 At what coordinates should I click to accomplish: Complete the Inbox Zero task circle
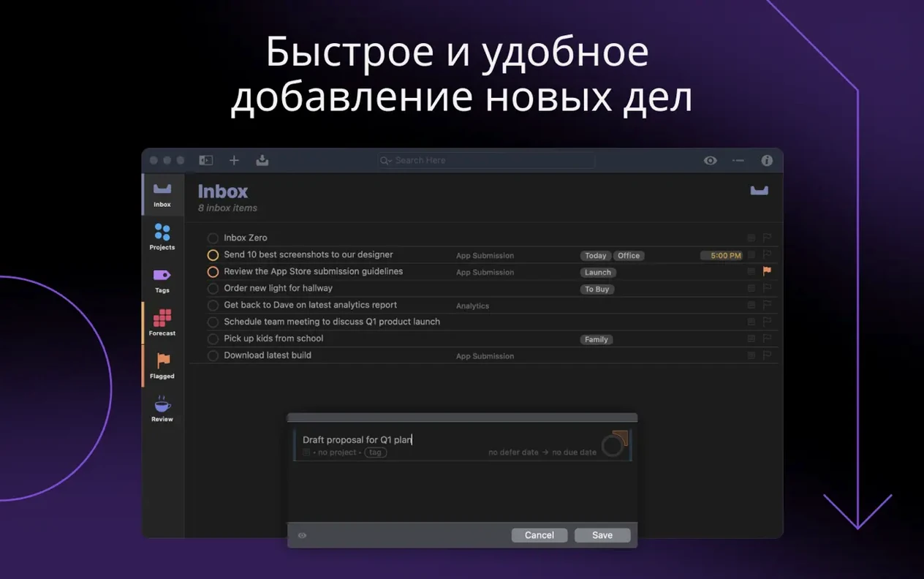(x=213, y=238)
